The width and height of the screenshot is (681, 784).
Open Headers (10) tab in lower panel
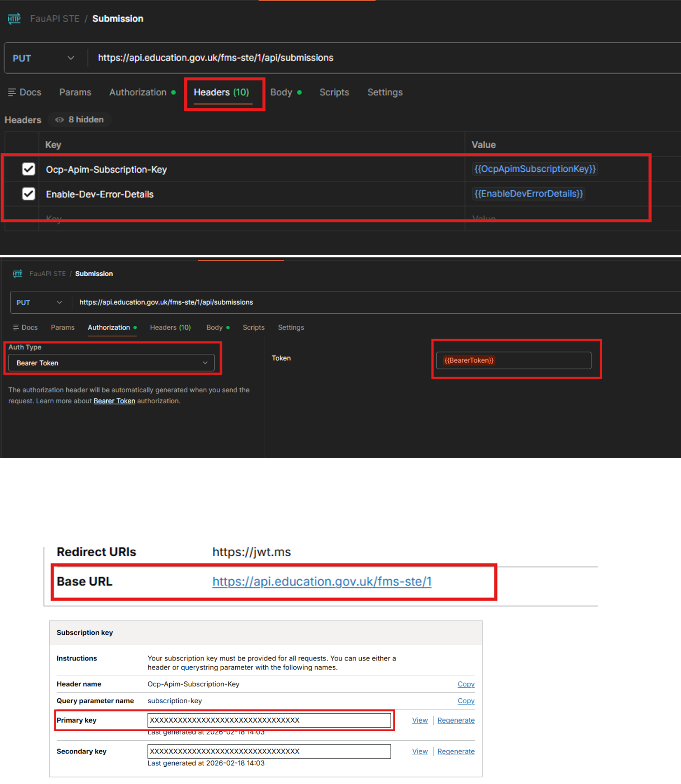coord(170,327)
